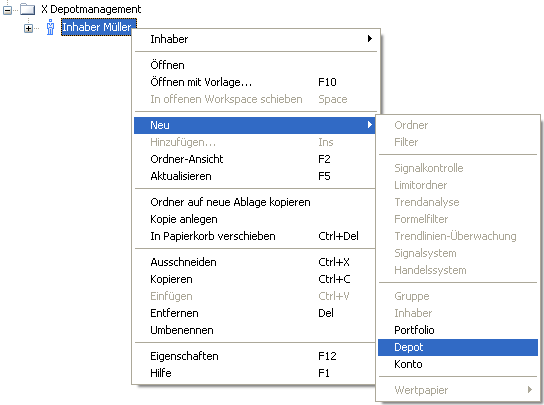Select Öffnen mit Vorlage menu entry

[x=255, y=82]
